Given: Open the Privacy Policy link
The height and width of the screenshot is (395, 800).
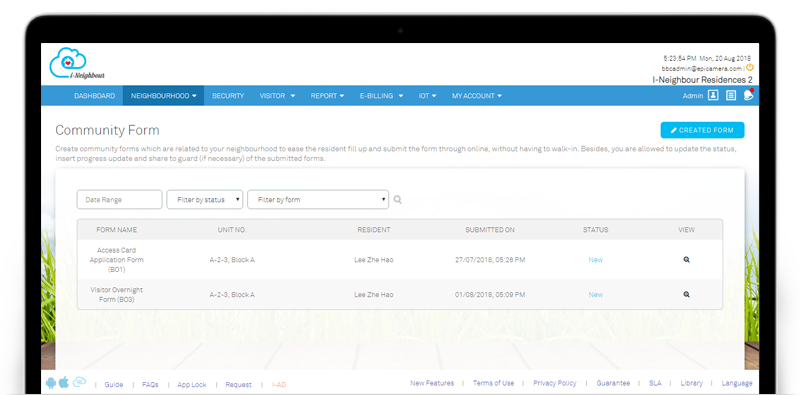Looking at the screenshot, I should (x=555, y=383).
